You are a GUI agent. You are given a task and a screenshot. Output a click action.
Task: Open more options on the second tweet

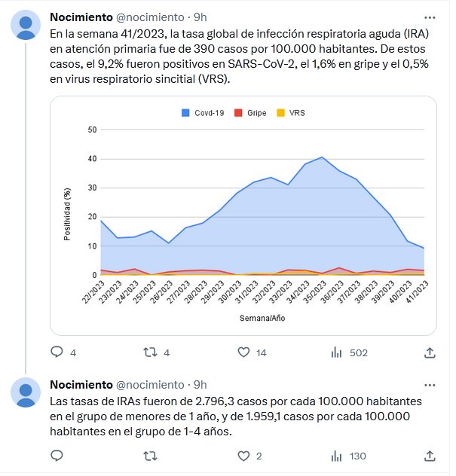point(430,385)
